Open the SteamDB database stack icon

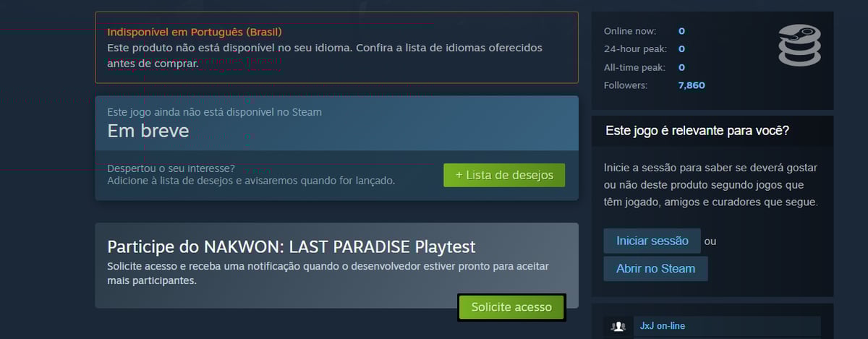[799, 46]
